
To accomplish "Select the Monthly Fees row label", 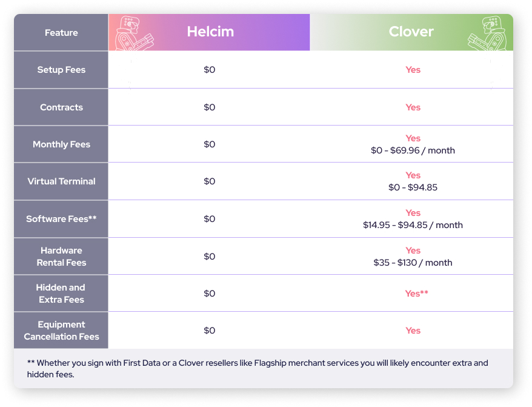I will [x=61, y=144].
